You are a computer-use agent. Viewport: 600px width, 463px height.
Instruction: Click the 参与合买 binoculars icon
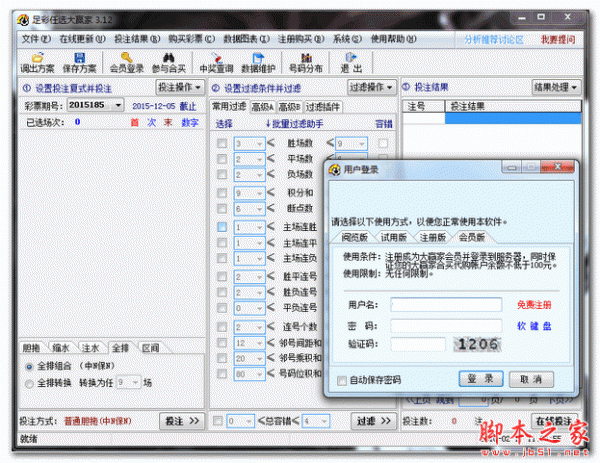tap(169, 58)
